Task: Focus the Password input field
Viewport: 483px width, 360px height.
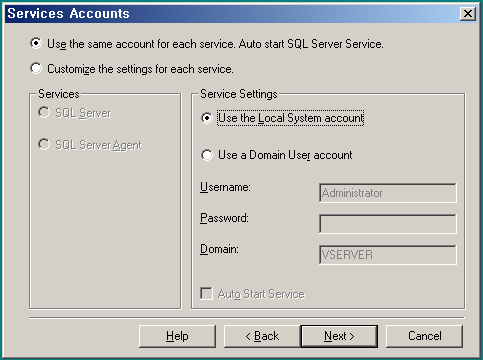Action: pyautogui.click(x=388, y=224)
